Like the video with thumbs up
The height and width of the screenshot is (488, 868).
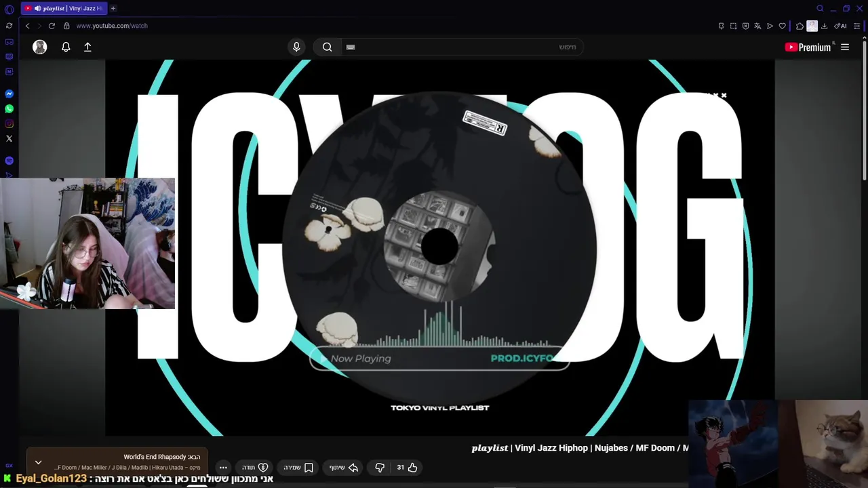click(x=407, y=467)
